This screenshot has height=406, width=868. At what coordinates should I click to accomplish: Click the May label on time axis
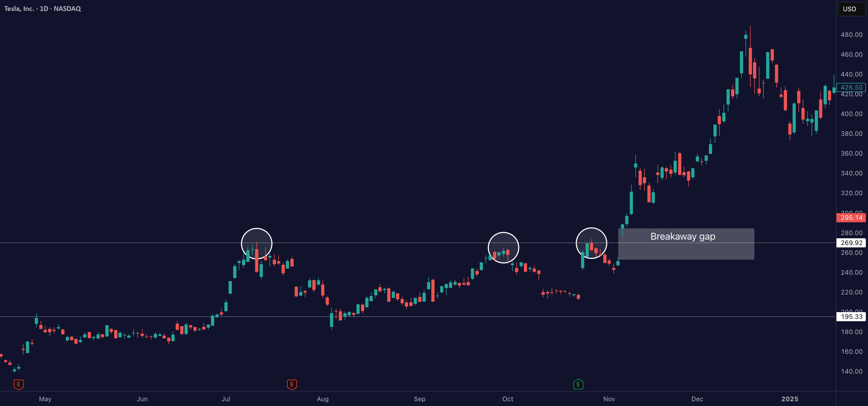pyautogui.click(x=45, y=399)
